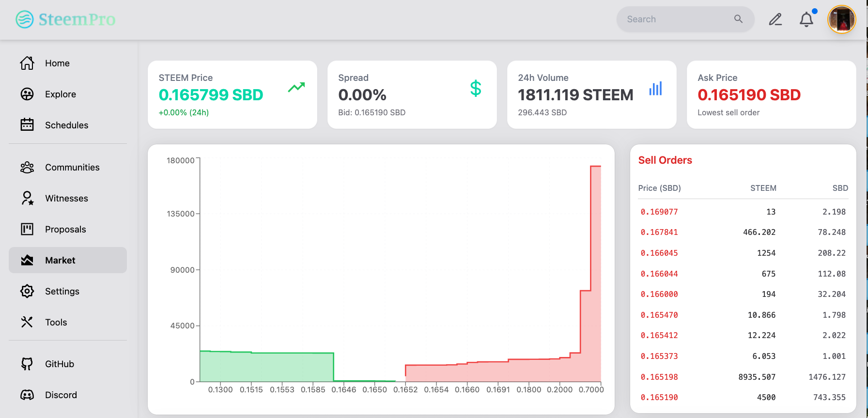Click the search magnifier icon
868x418 pixels.
[x=738, y=19]
